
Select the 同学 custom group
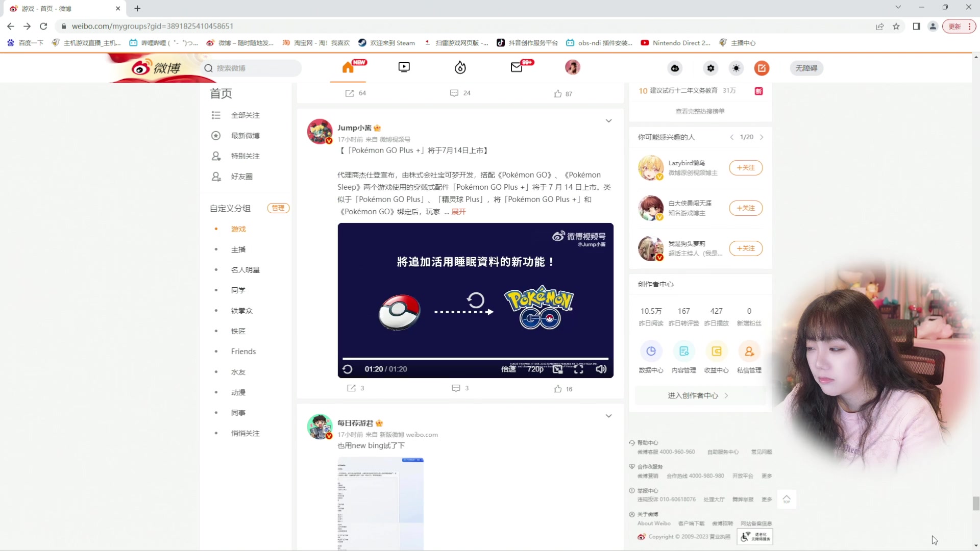[x=238, y=290]
